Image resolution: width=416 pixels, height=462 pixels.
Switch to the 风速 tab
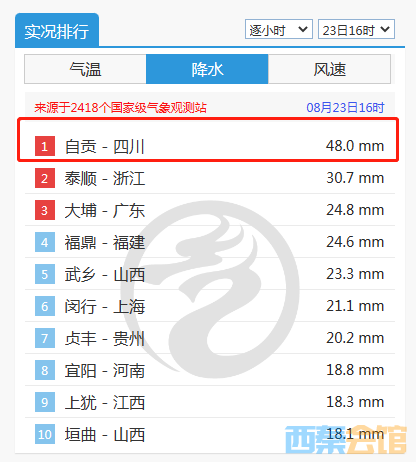[x=329, y=69]
